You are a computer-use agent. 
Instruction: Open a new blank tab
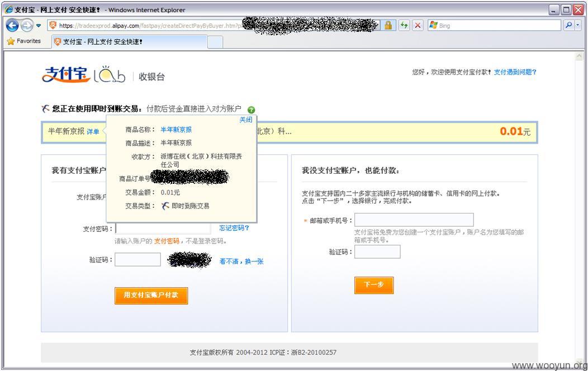(215, 42)
